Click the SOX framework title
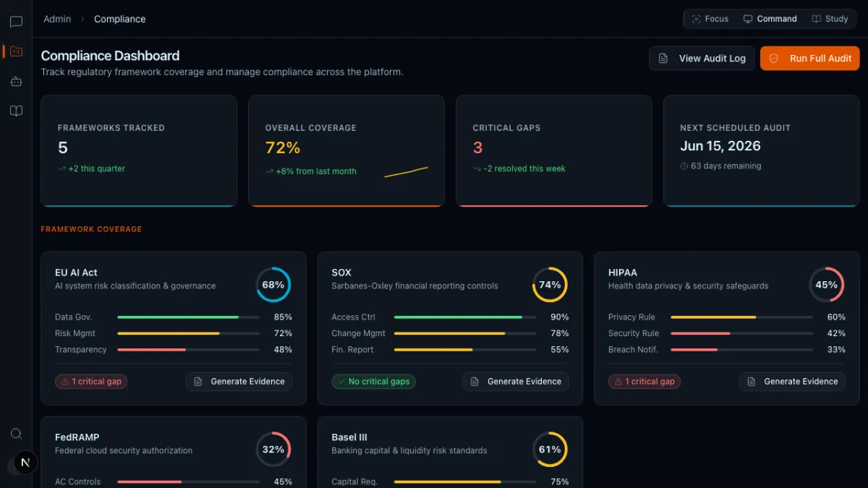Viewport: 868px width, 488px height. [x=341, y=273]
